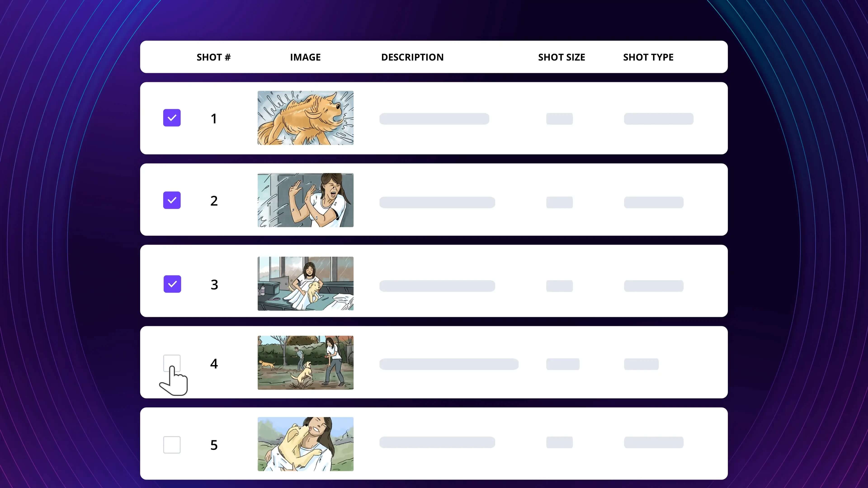Edit the description field of shot 4
868x488 pixels.
(448, 364)
